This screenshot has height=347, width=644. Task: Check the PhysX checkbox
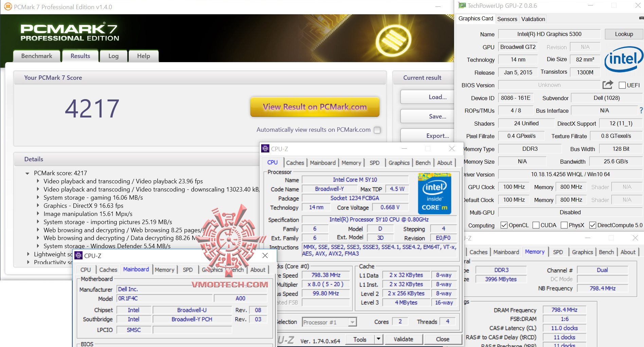tap(564, 225)
